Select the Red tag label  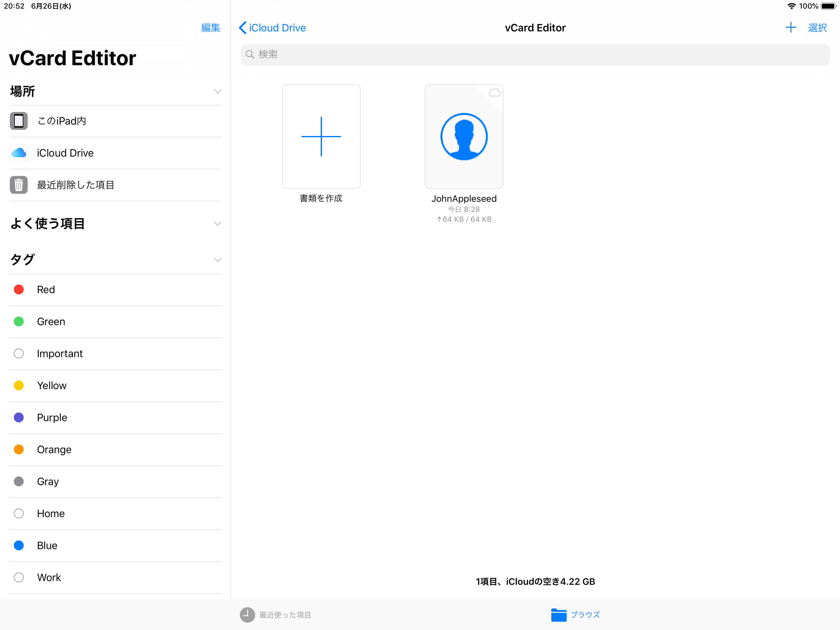click(46, 289)
